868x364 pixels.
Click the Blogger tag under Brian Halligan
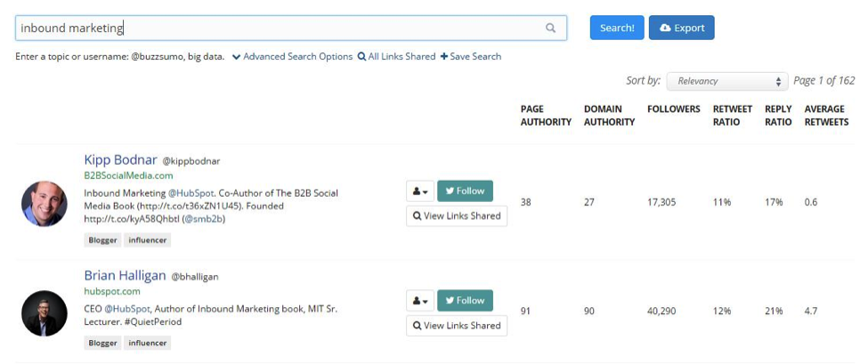(x=102, y=343)
